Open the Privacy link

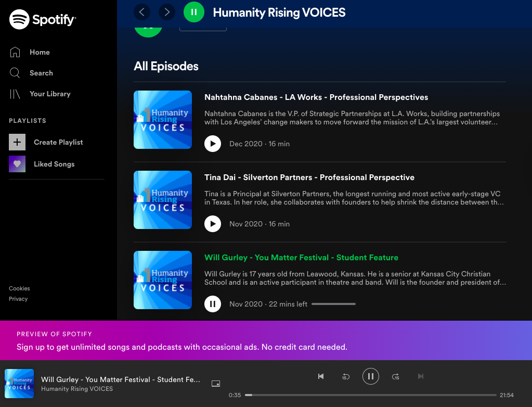[18, 299]
